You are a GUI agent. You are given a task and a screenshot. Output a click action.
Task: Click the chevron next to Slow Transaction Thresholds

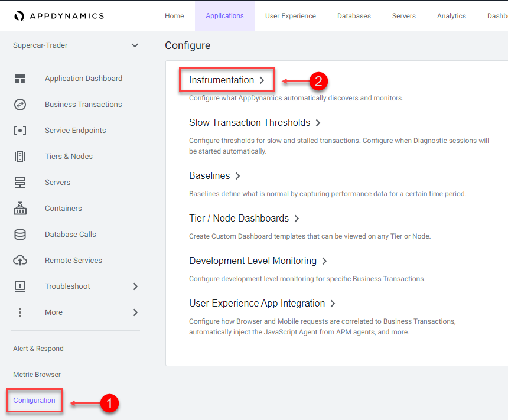coord(318,123)
